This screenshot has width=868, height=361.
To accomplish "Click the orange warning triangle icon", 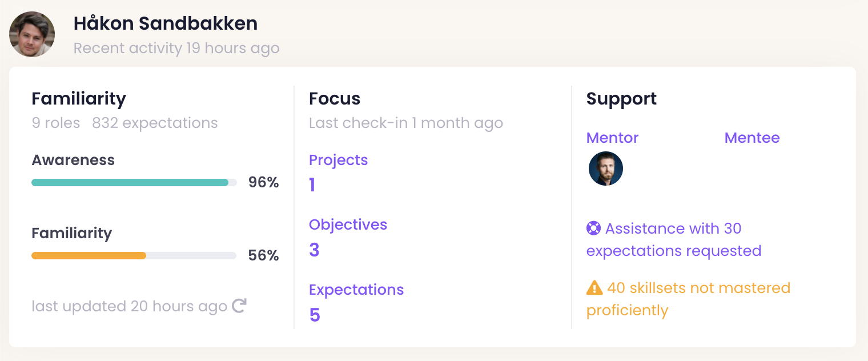I will 594,288.
